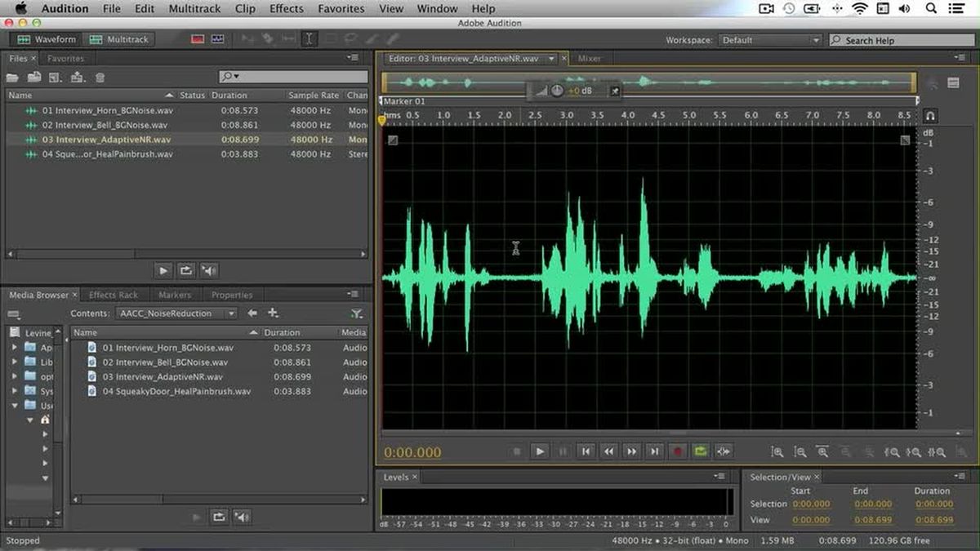The height and width of the screenshot is (551, 980).
Task: Toggle Loop Playback in Files panel
Action: click(x=186, y=270)
